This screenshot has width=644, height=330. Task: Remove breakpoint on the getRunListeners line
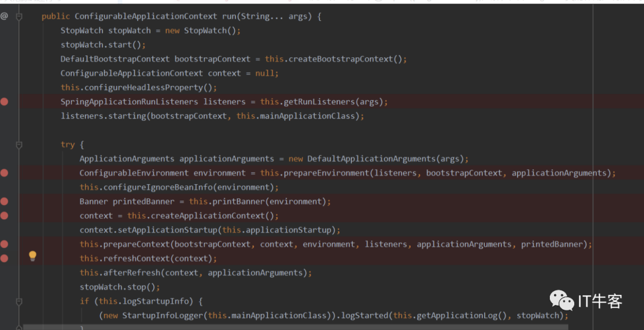coord(4,102)
